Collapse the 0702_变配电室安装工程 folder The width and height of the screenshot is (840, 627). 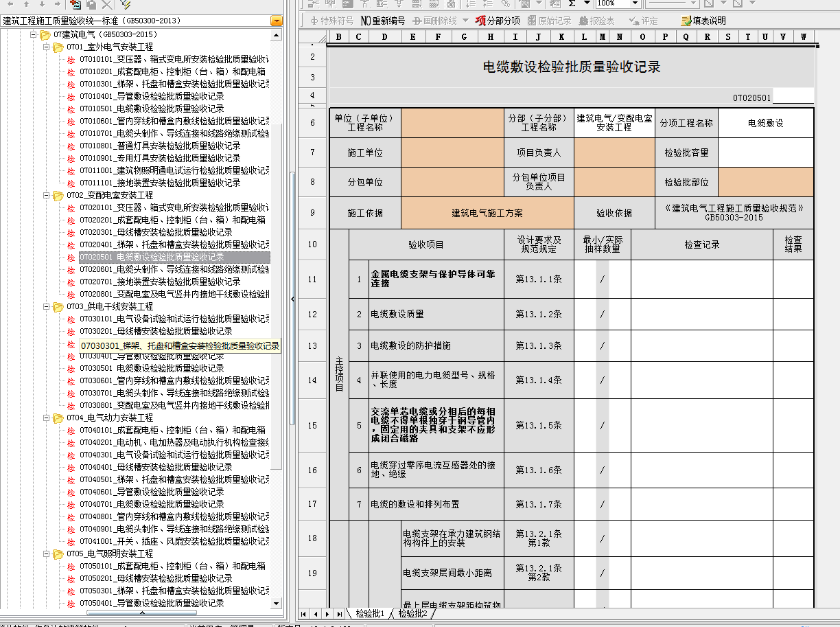click(x=46, y=196)
